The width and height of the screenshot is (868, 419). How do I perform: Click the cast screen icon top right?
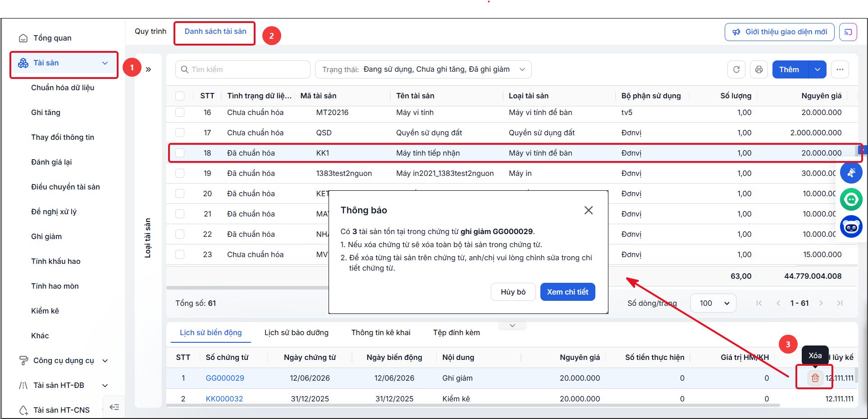848,32
